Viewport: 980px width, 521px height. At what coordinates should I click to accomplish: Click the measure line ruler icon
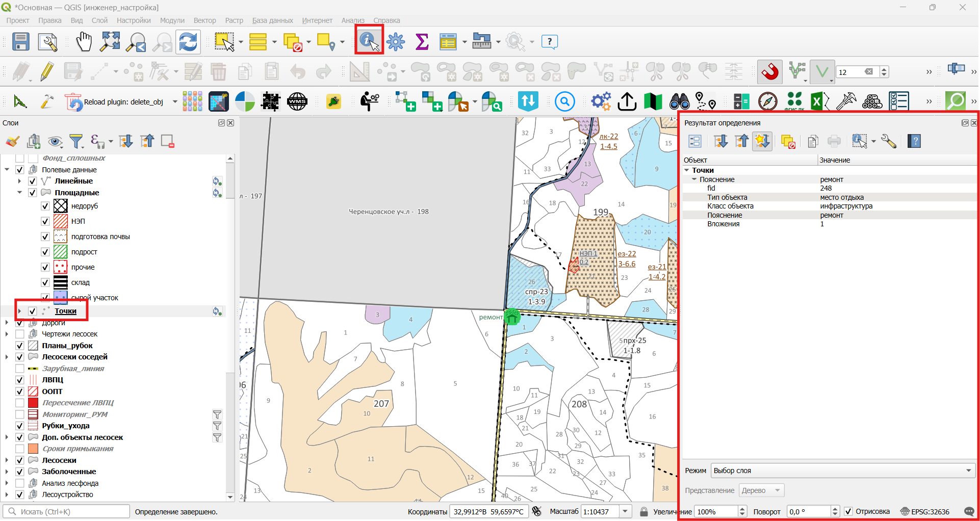[x=481, y=41]
